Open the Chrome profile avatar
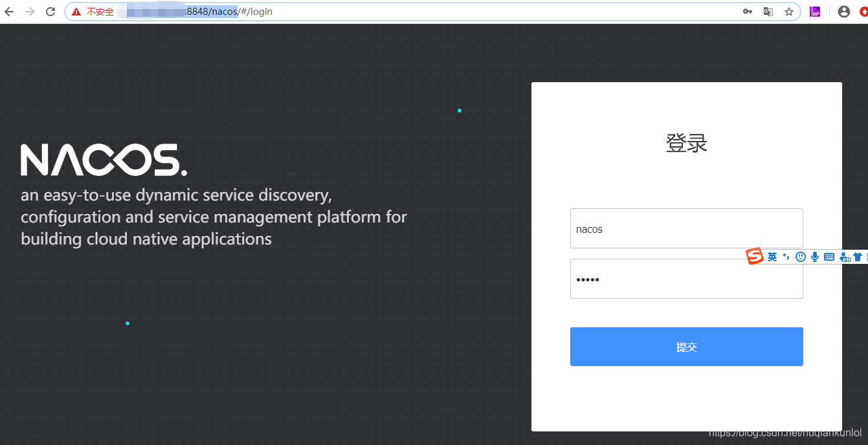 point(844,12)
